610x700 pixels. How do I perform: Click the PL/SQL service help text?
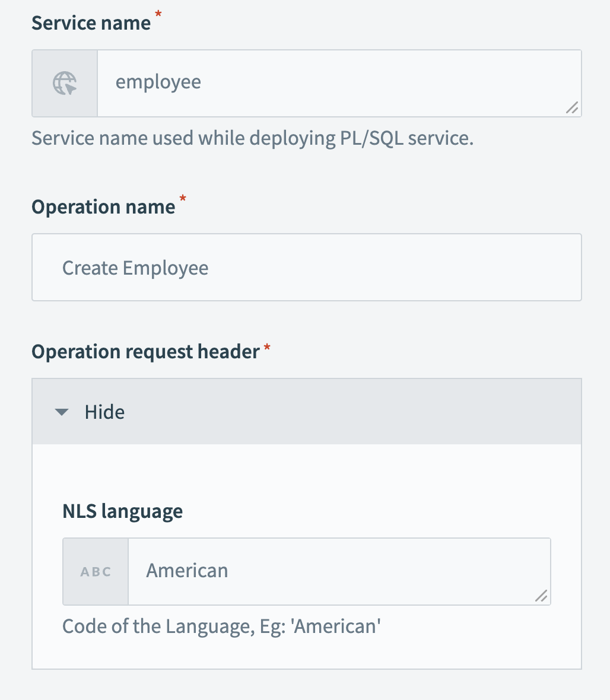click(252, 138)
